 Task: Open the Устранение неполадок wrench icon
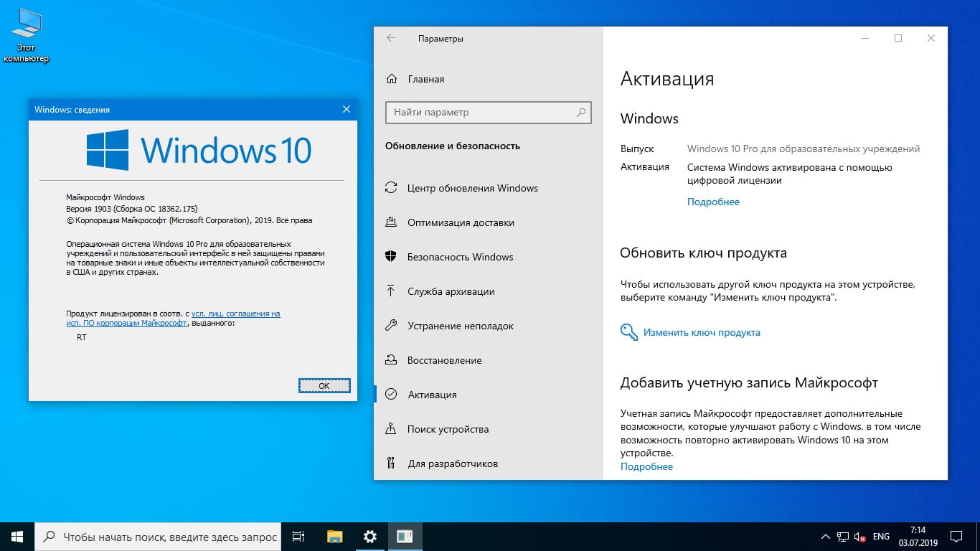pyautogui.click(x=391, y=326)
